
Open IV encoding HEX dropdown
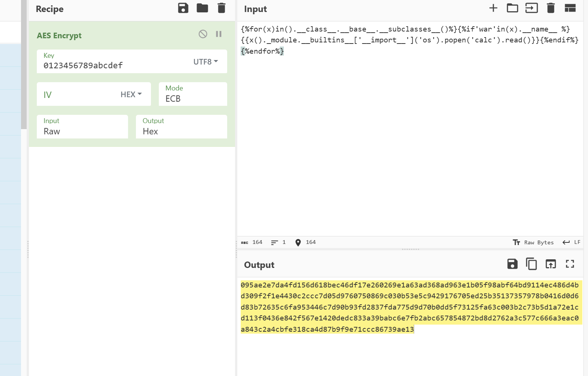131,95
